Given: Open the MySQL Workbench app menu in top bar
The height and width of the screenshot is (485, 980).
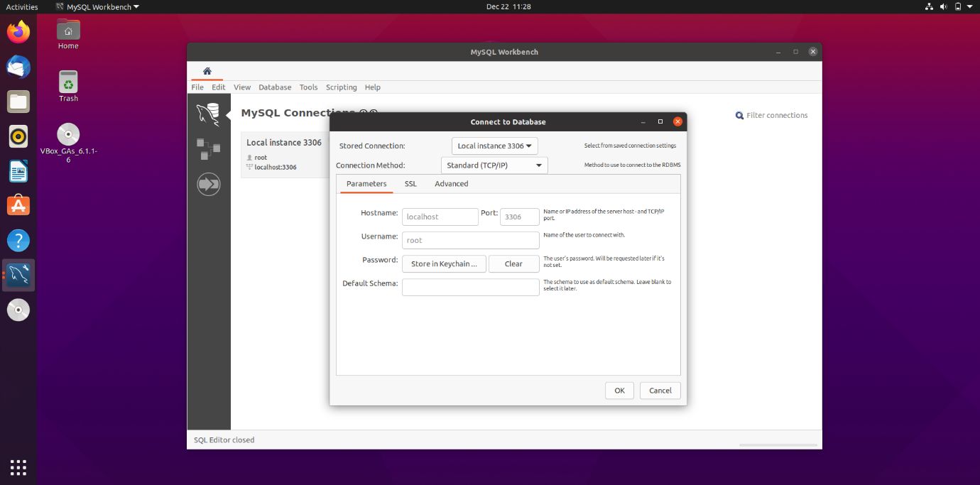Looking at the screenshot, I should [x=98, y=6].
